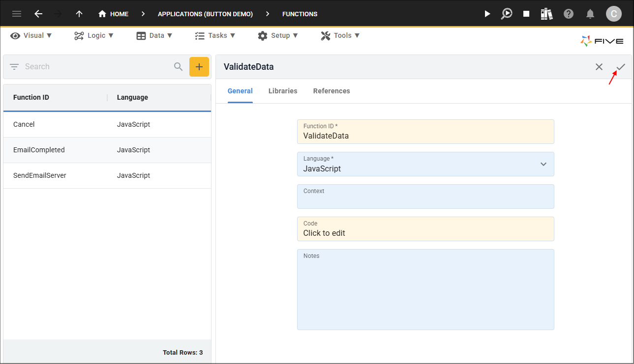Click the search magnifier icon in list
The width and height of the screenshot is (634, 364).
pyautogui.click(x=179, y=67)
